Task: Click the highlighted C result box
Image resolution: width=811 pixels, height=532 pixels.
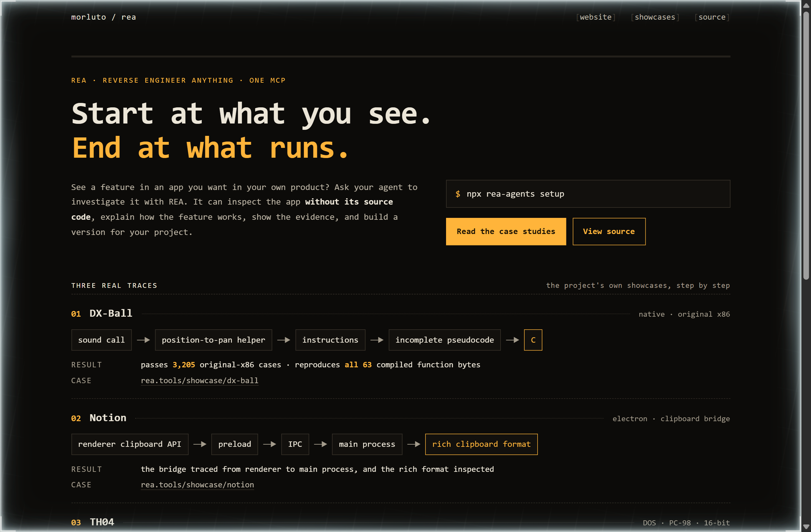Action: tap(533, 340)
